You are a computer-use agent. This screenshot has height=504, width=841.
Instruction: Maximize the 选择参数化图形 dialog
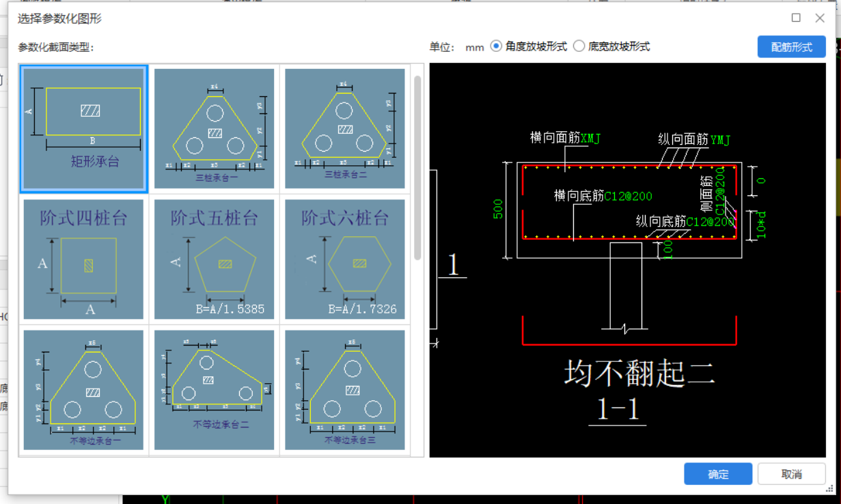tap(796, 18)
